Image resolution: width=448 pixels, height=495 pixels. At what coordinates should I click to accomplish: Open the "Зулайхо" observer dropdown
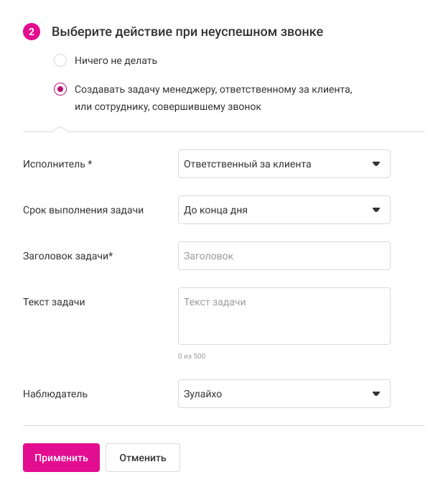coord(284,394)
